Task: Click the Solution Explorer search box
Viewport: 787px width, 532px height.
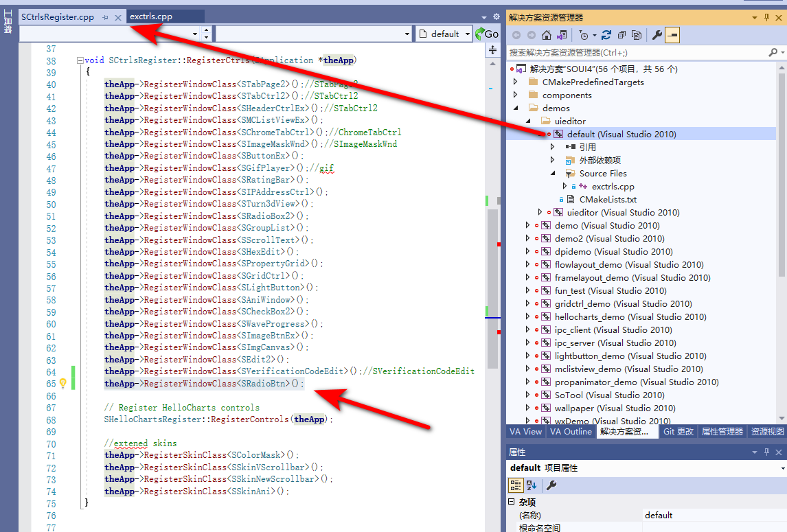Action: pyautogui.click(x=635, y=52)
